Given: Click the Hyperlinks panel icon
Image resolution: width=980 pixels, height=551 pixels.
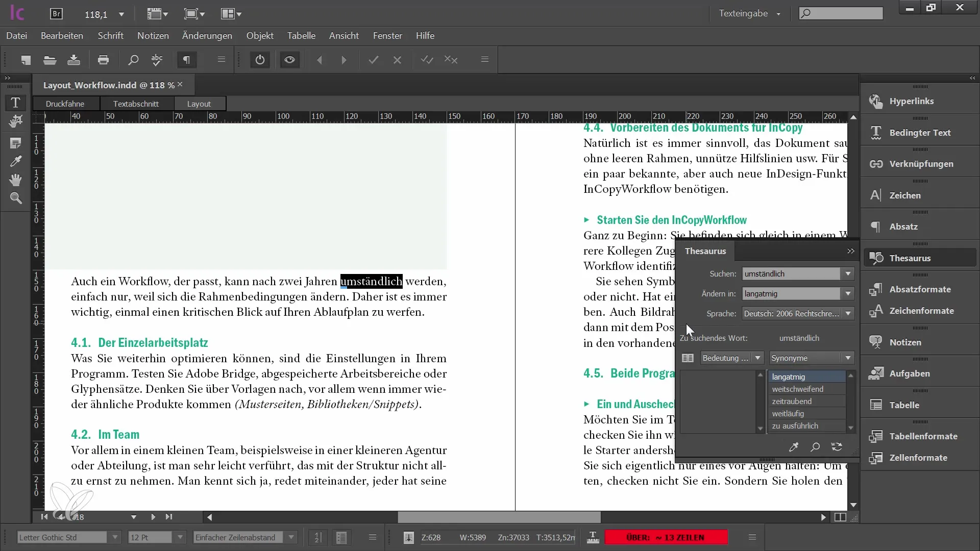Looking at the screenshot, I should pos(876,101).
